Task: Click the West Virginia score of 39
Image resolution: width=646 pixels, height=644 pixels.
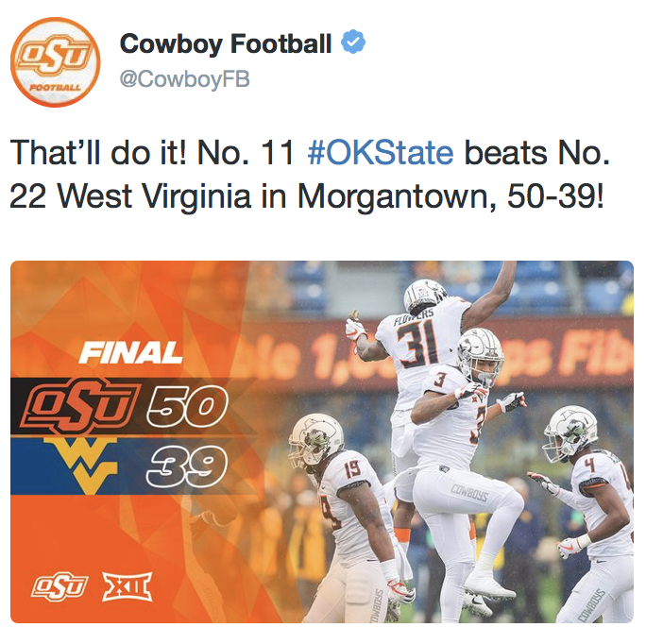Action: click(188, 464)
